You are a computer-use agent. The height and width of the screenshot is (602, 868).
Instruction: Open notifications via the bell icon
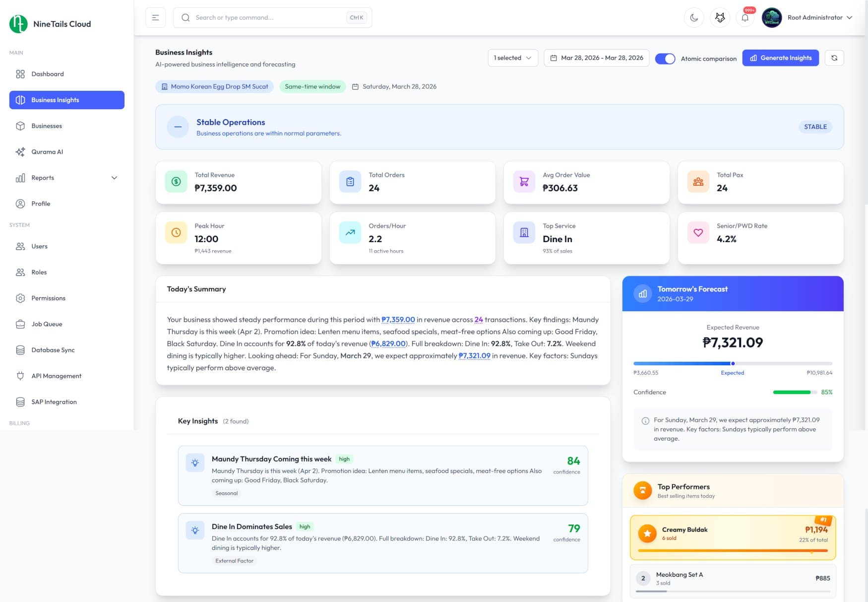pos(745,17)
